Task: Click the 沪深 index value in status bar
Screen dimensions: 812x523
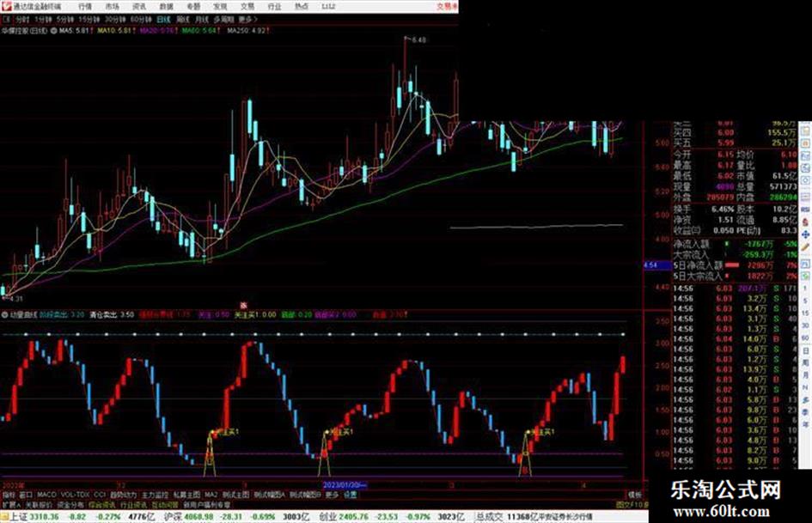Action: [199, 517]
